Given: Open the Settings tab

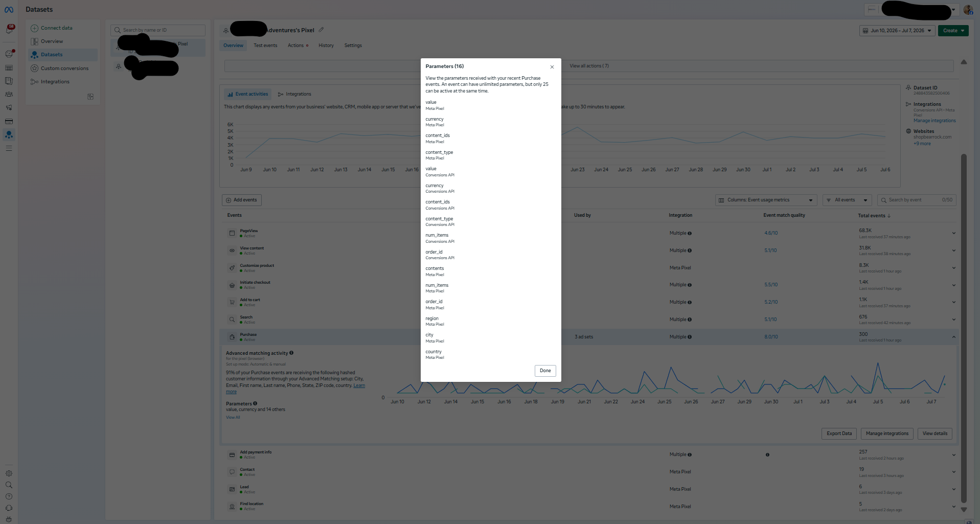Looking at the screenshot, I should (x=353, y=45).
